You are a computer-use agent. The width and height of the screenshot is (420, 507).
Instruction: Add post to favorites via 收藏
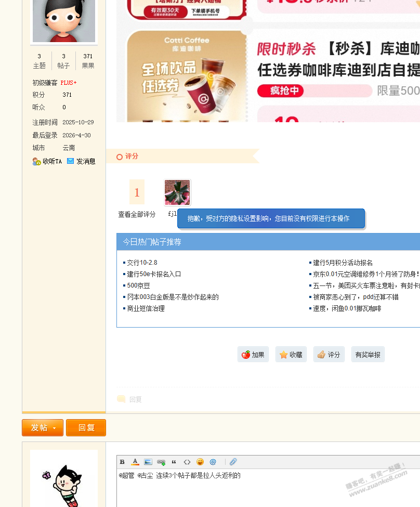click(x=291, y=355)
